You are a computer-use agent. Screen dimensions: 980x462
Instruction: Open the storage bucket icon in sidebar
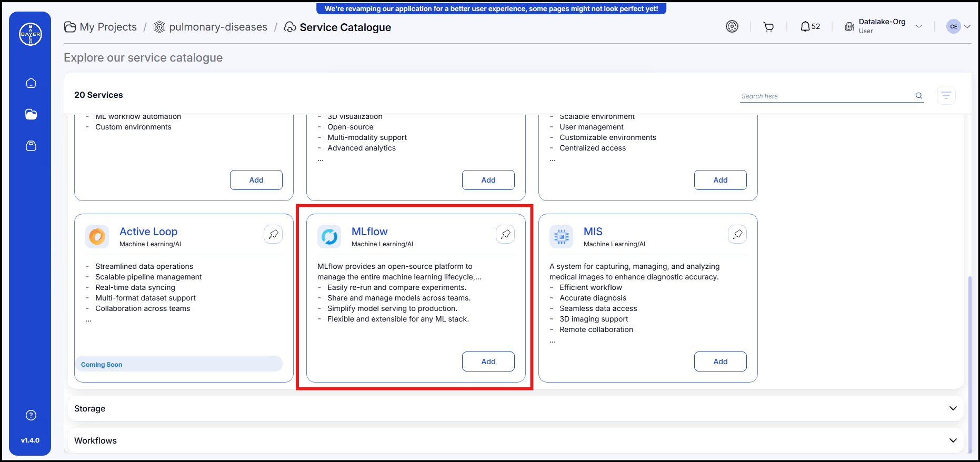31,146
